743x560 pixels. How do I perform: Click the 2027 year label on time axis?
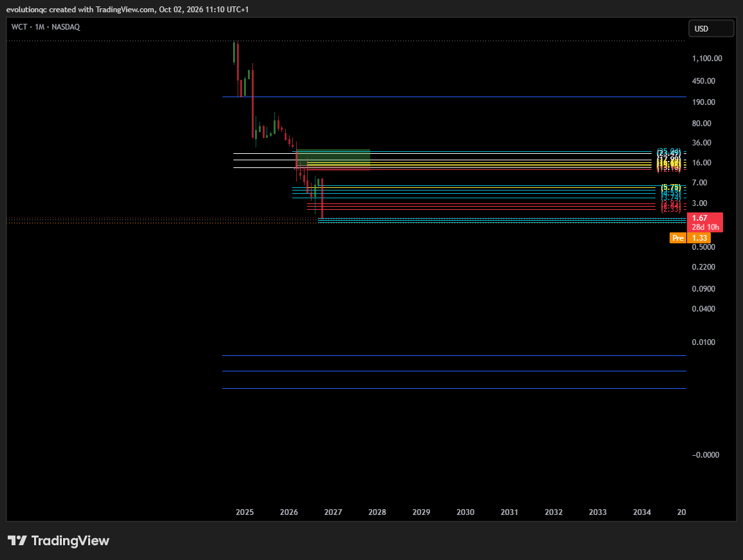[x=333, y=512]
